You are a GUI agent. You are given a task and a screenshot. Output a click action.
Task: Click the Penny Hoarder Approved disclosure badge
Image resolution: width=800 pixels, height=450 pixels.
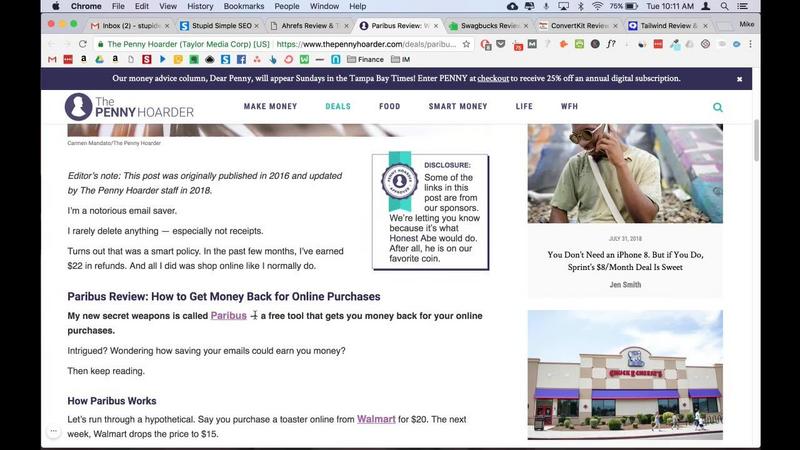[x=399, y=181]
